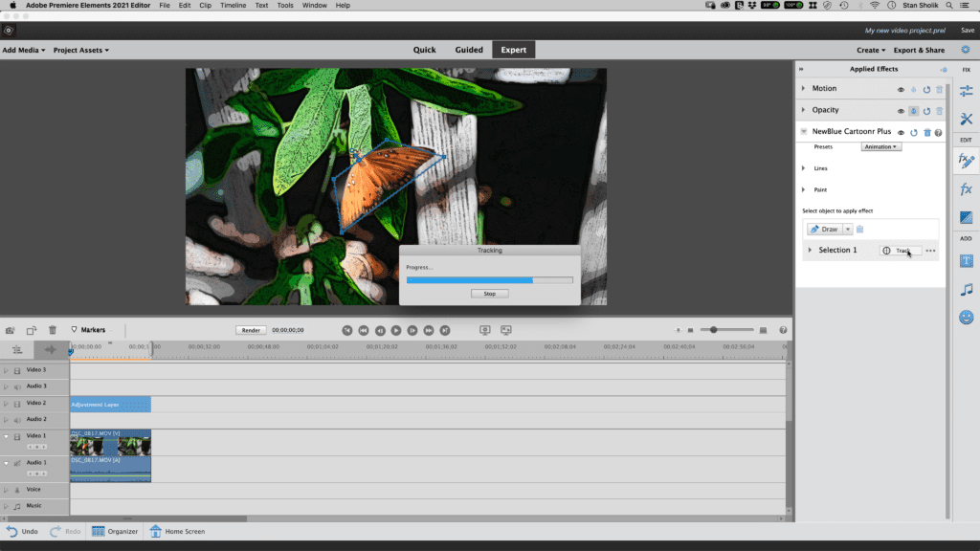Open the Effects fx icon in sidebar

pos(967,189)
